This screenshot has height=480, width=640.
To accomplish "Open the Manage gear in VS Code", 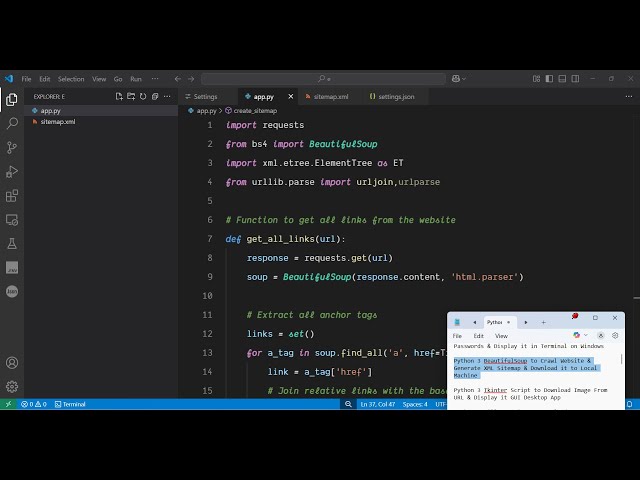I will tap(12, 386).
